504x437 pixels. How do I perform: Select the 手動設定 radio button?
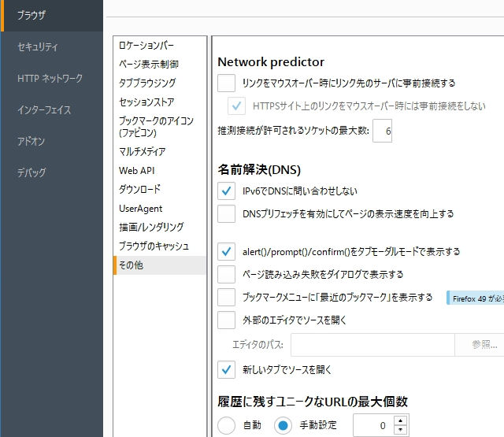click(283, 425)
